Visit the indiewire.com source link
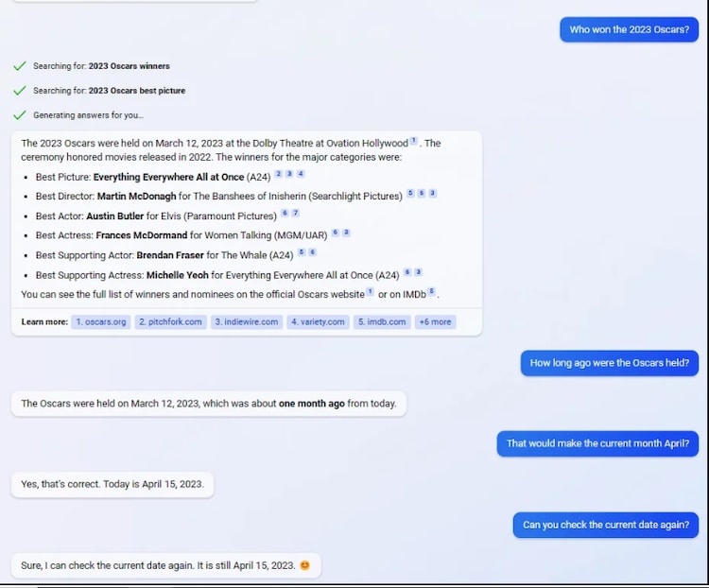The width and height of the screenshot is (709, 588). pos(246,321)
